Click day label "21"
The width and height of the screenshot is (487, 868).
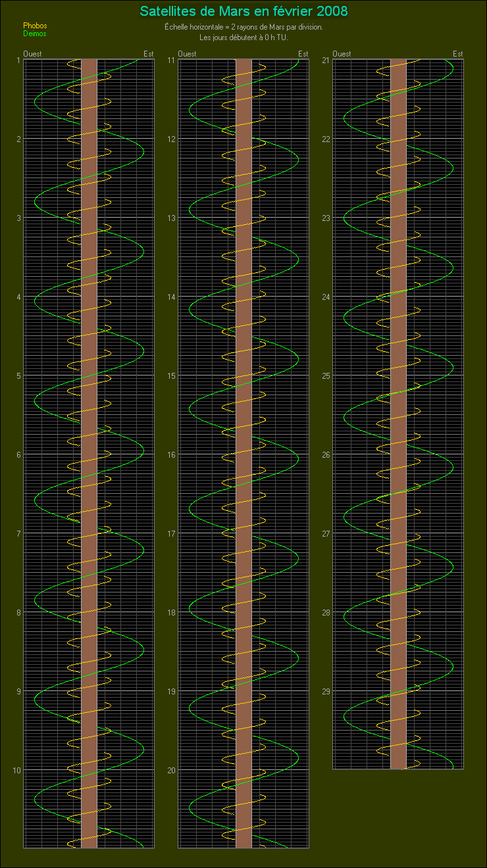click(x=326, y=60)
